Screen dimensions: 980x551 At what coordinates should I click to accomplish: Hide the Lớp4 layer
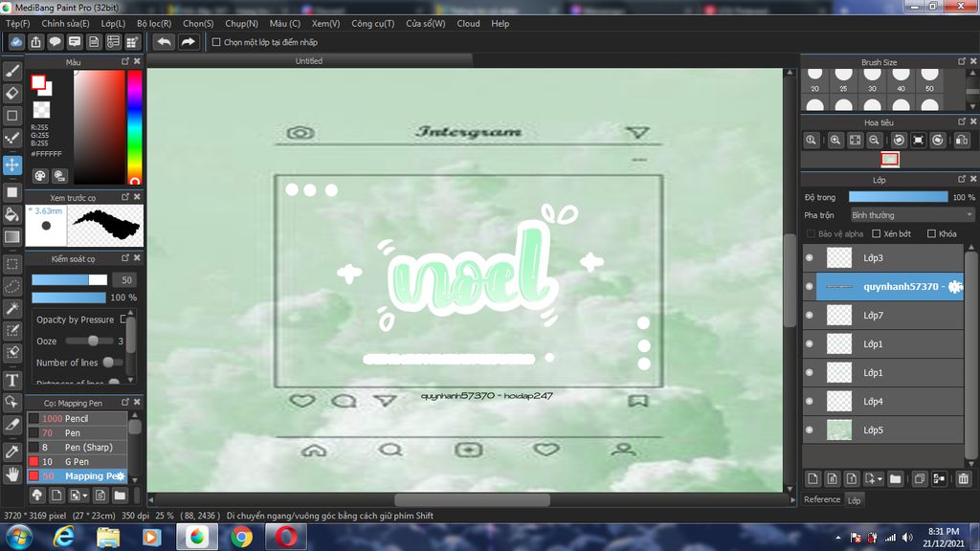pos(810,401)
